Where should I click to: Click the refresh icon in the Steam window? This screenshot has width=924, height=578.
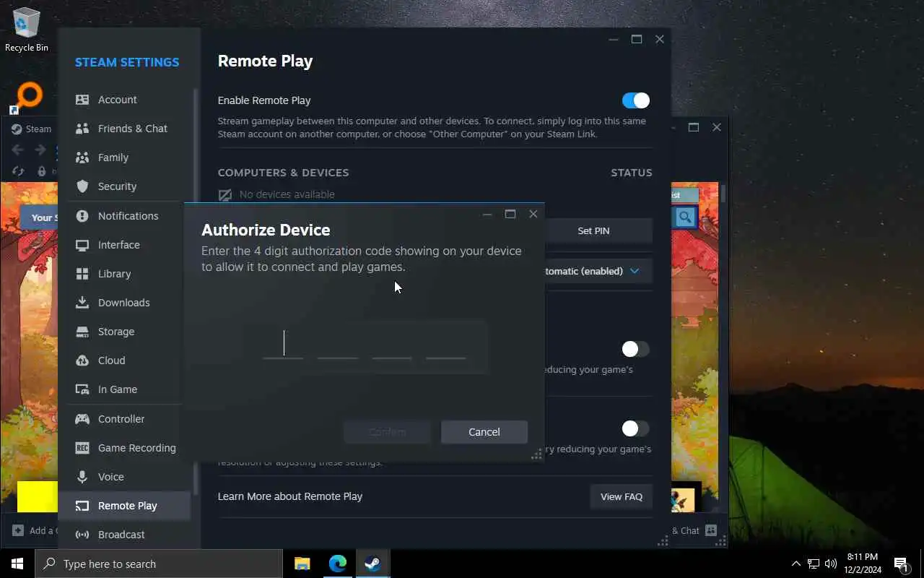tap(18, 171)
